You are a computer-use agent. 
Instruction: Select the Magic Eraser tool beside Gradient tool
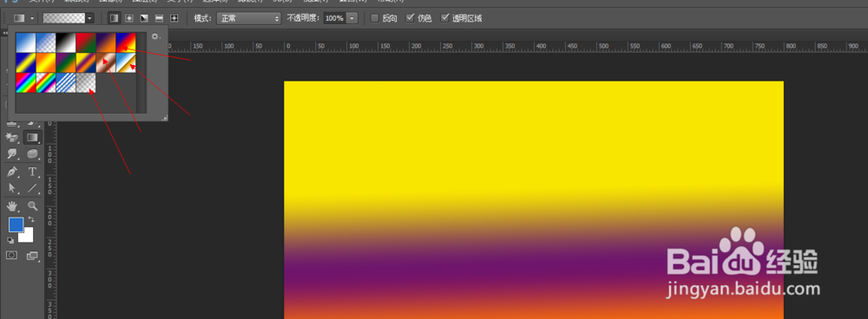tap(11, 137)
